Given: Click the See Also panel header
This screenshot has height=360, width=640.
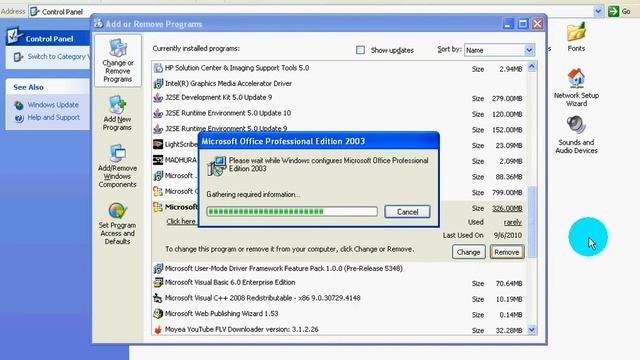Looking at the screenshot, I should [x=48, y=87].
